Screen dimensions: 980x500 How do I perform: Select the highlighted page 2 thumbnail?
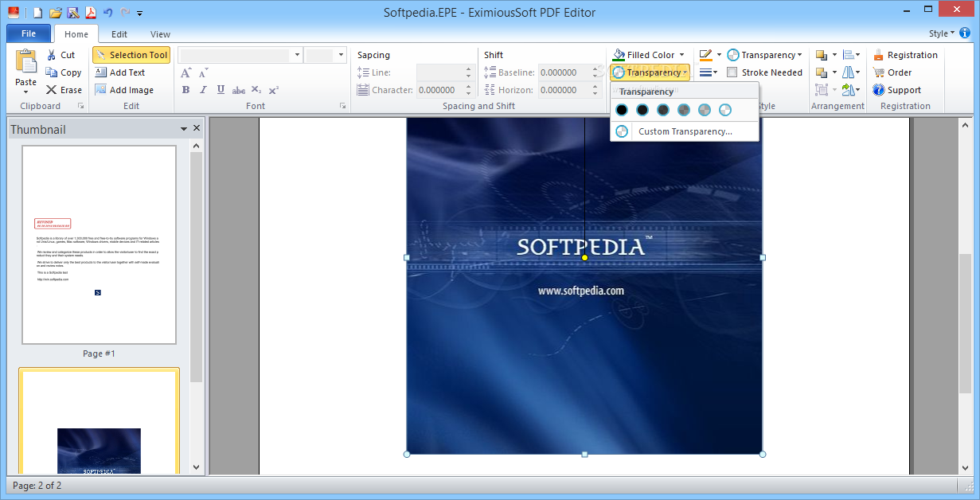[x=99, y=422]
